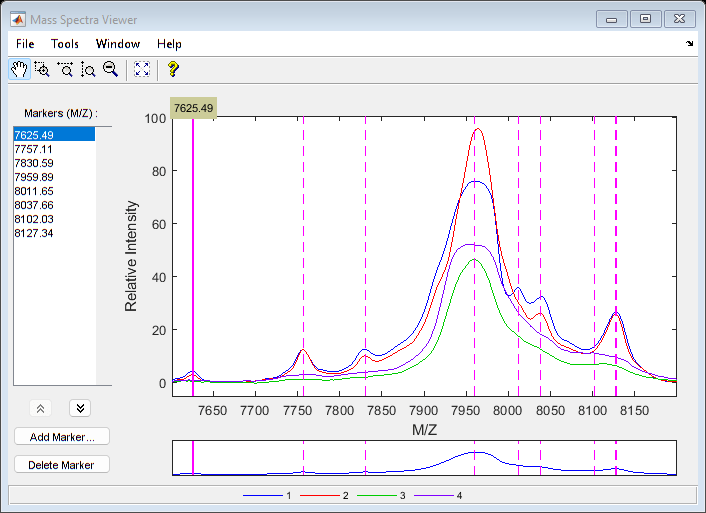Expand the Window menu

pyautogui.click(x=117, y=44)
